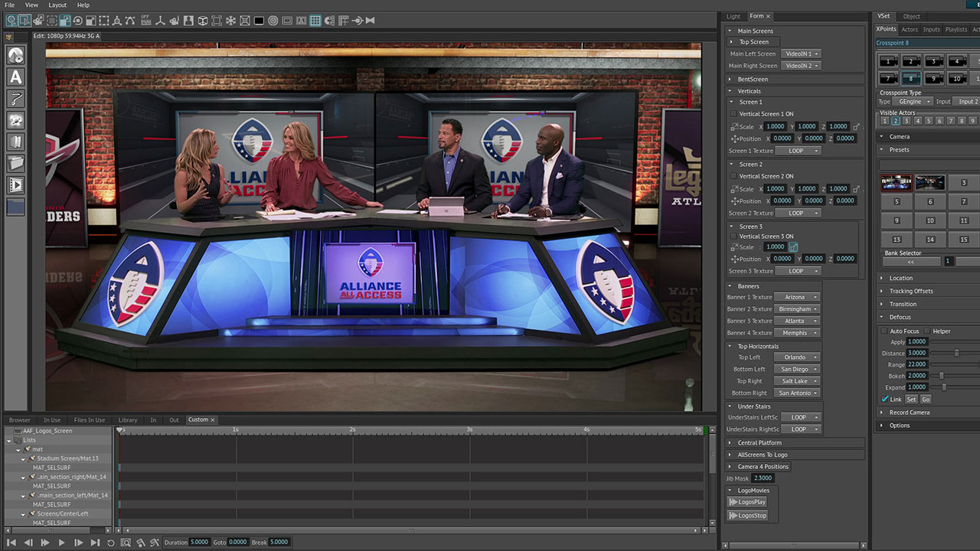980x551 pixels.
Task: Toggle the Auto Focus checkbox
Action: coord(884,331)
